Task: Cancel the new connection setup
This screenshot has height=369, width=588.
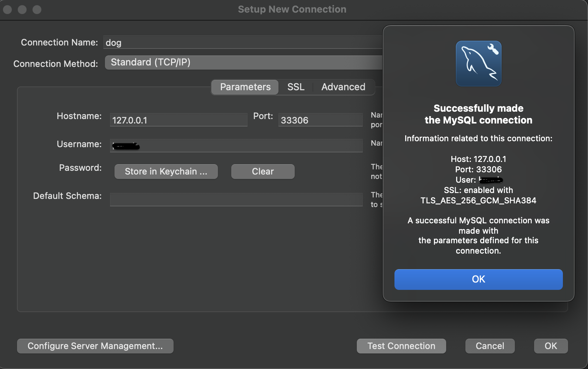Action: (x=490, y=346)
